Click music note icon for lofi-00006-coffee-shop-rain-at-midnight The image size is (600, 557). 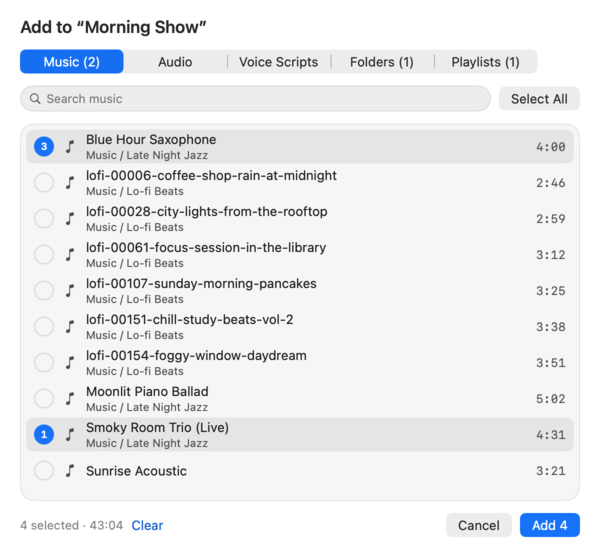[x=70, y=182]
